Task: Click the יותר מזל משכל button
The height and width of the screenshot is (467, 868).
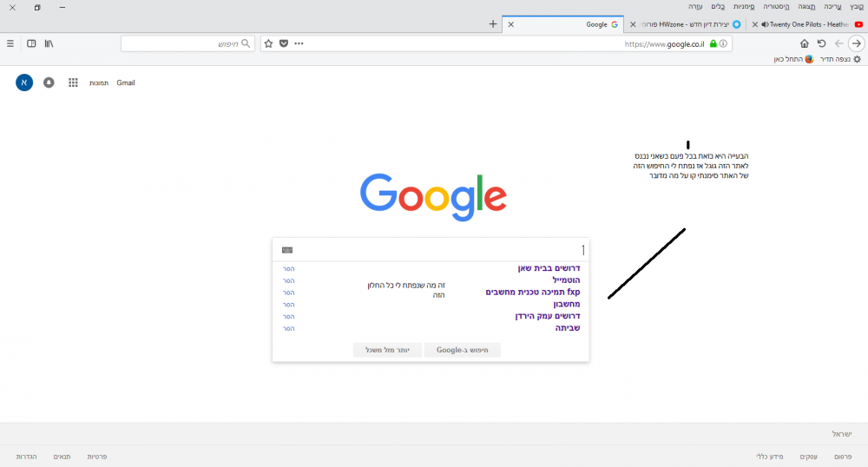Action: (x=387, y=350)
